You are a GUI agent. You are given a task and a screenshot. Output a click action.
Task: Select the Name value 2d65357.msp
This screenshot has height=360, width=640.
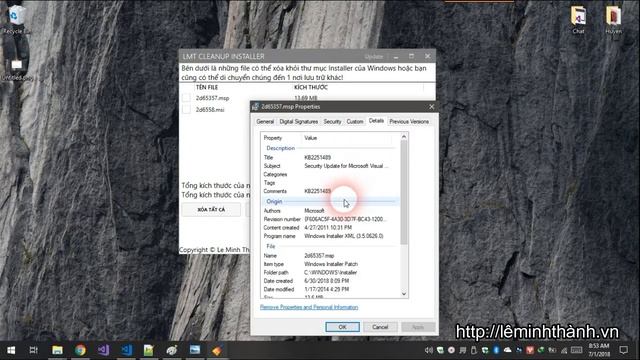point(319,256)
